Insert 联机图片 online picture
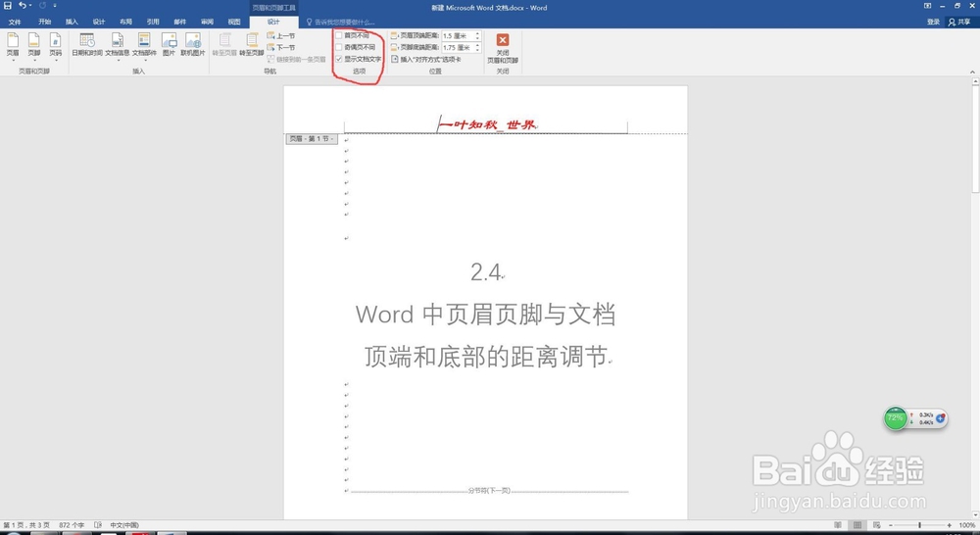This screenshot has height=535, width=980. click(x=192, y=45)
